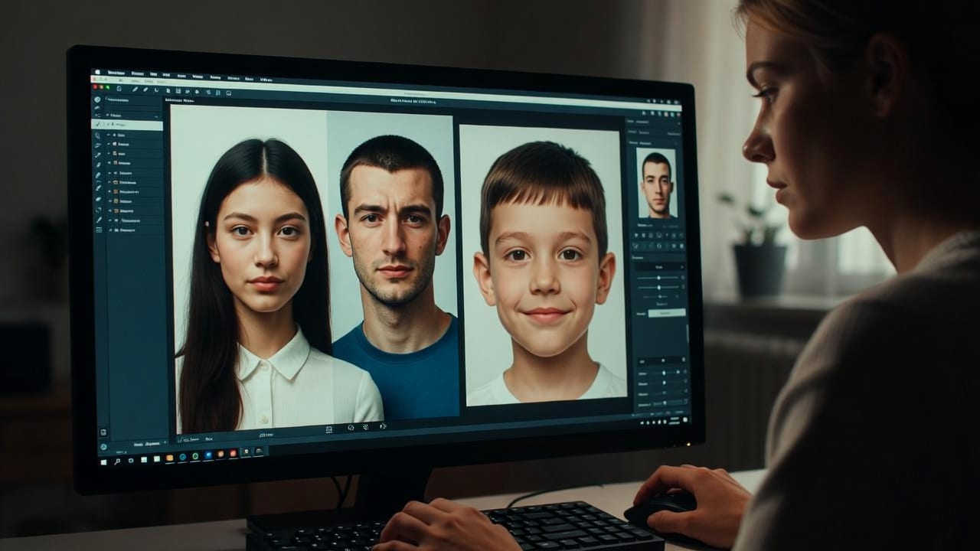Image resolution: width=980 pixels, height=551 pixels.
Task: Click the rightmost icon below the canvas
Action: coord(383,425)
